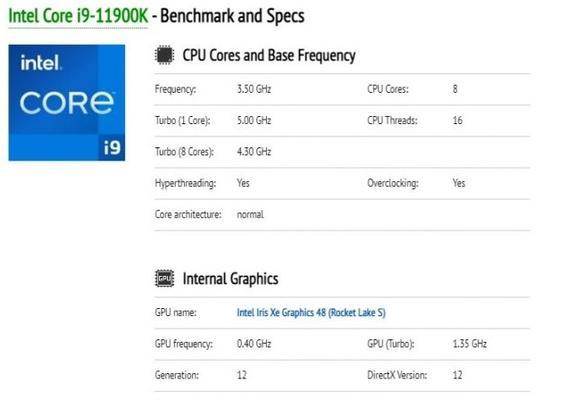Click the CPU chip icon beside section heading
The height and width of the screenshot is (400, 575).
[164, 55]
